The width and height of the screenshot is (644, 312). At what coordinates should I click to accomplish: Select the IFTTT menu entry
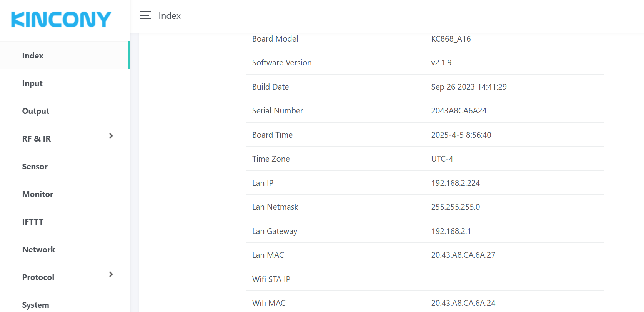pos(33,222)
